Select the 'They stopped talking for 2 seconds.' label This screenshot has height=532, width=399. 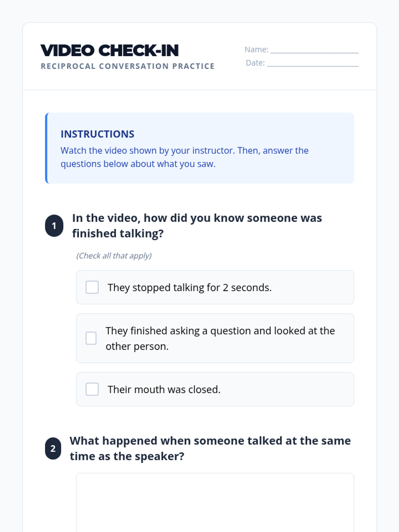[x=190, y=288]
